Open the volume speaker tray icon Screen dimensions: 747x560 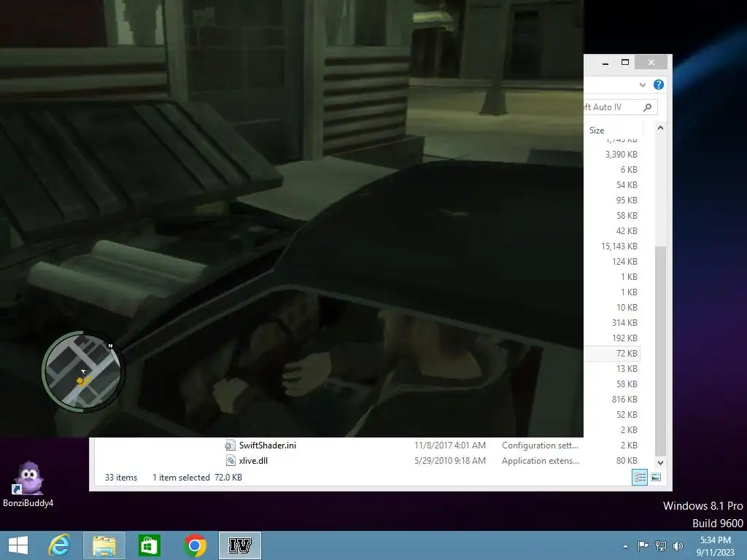(678, 545)
